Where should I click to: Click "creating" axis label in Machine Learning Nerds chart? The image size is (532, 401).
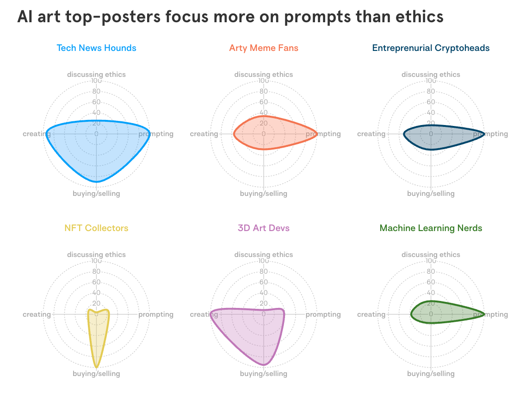tap(371, 314)
